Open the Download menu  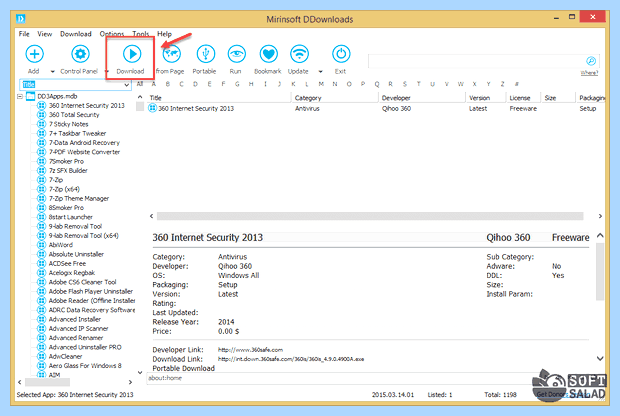pos(76,34)
